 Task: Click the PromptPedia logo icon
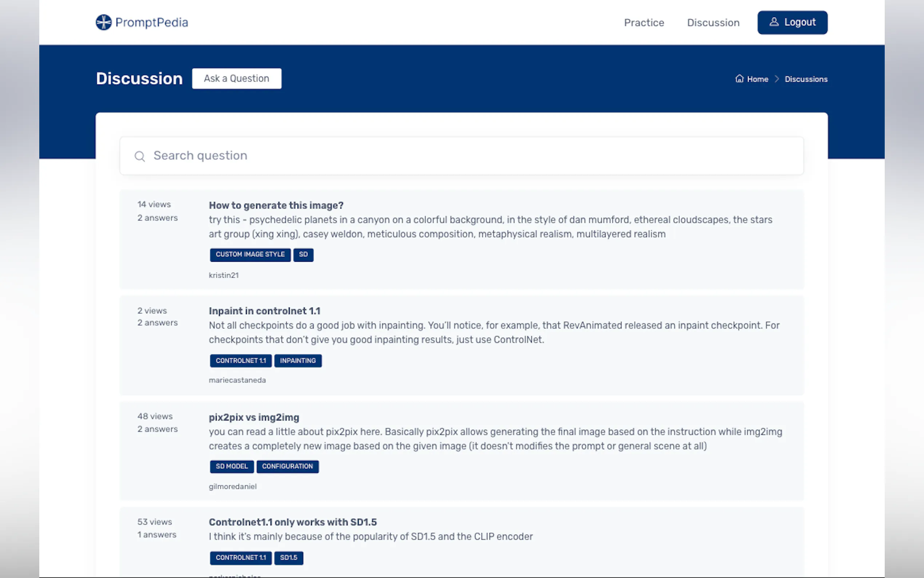pyautogui.click(x=104, y=22)
